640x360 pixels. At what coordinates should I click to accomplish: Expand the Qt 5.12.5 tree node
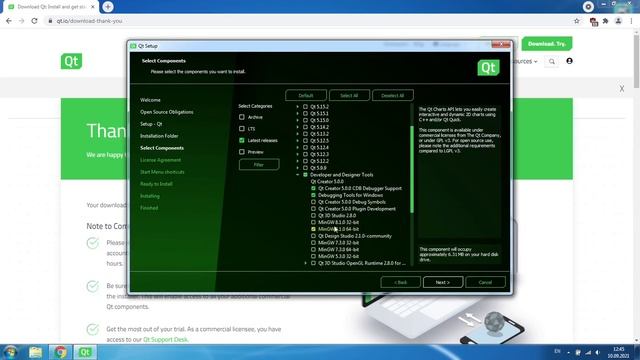point(298,141)
